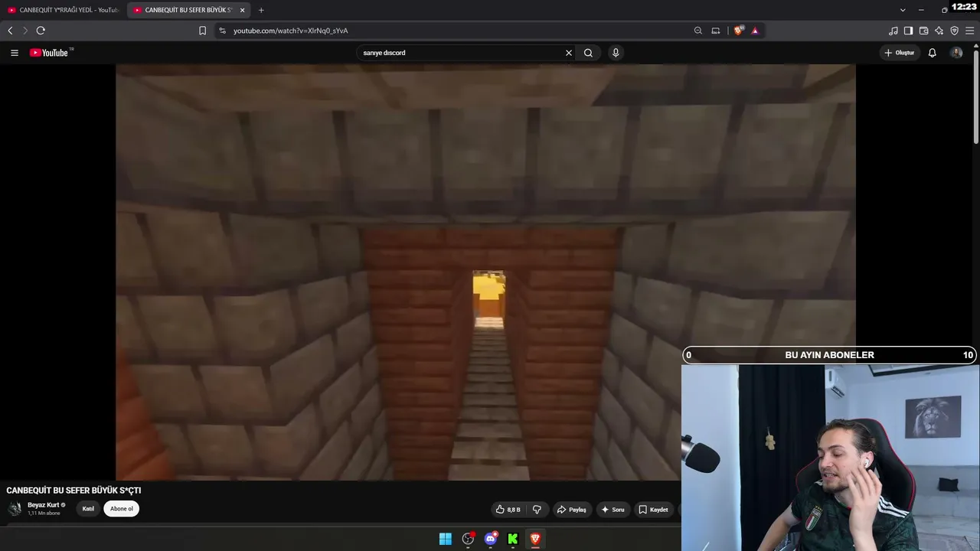The image size is (980, 551).
Task: Click the zoom magnifier icon in address bar
Action: coord(697,31)
